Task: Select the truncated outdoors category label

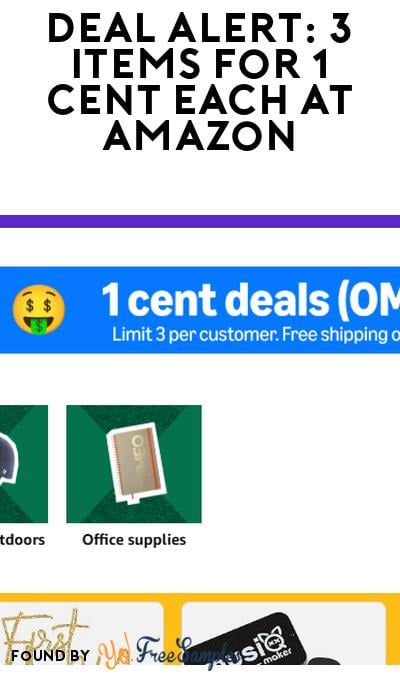Action: point(22,540)
